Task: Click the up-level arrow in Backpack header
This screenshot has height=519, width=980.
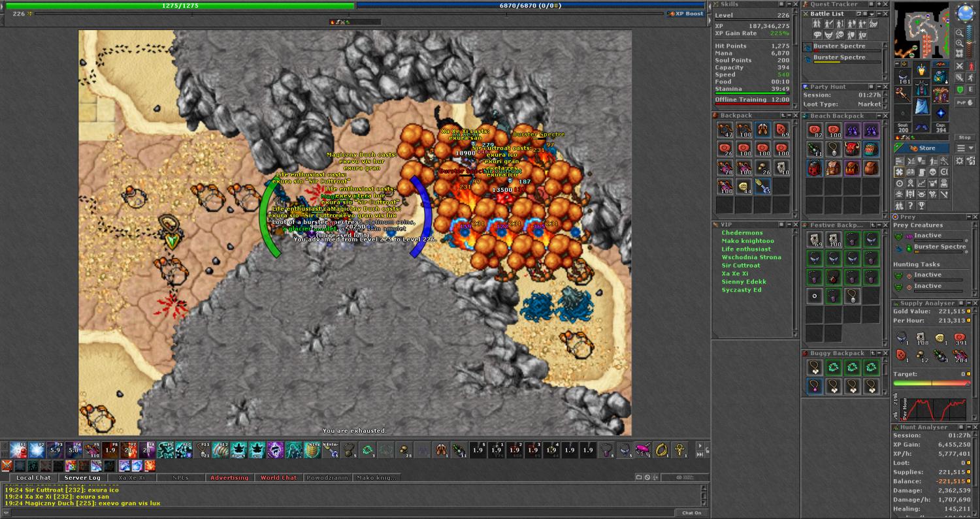Action: click(x=783, y=116)
